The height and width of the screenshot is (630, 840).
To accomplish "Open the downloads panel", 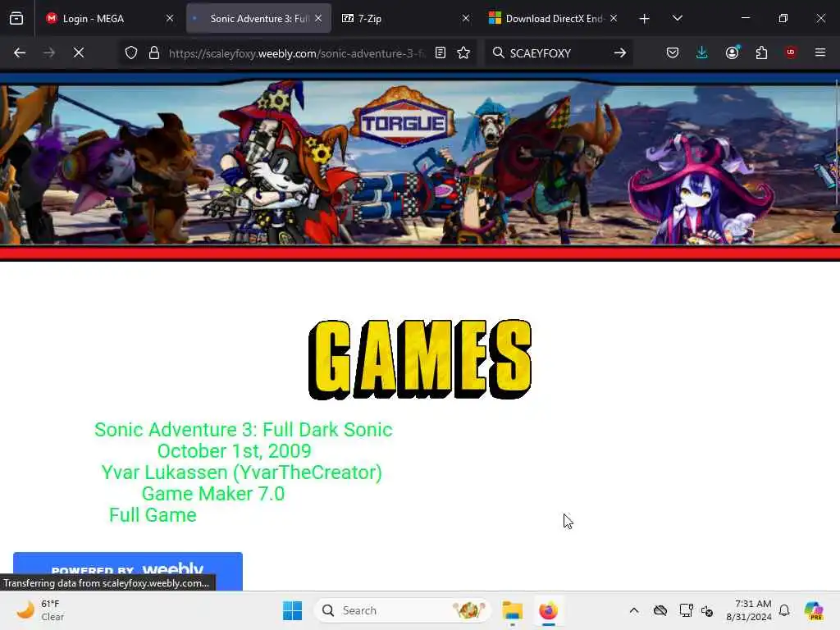I will click(702, 52).
